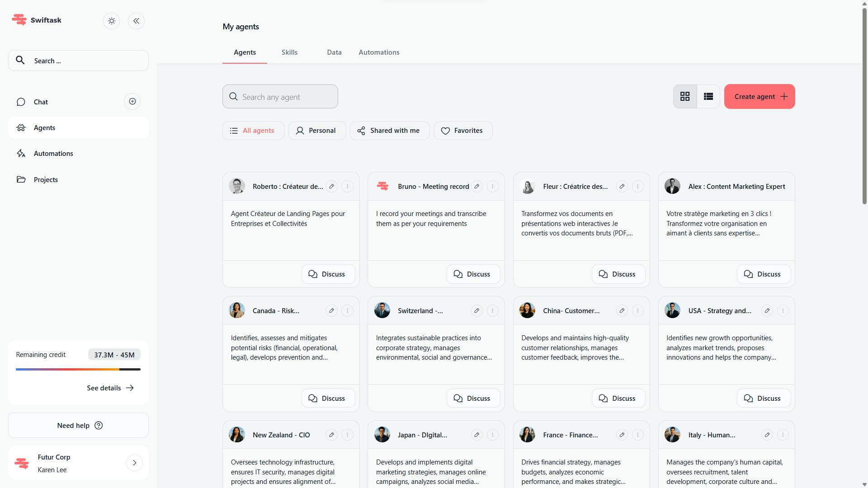Focus the Search any agent field
Image resolution: width=868 pixels, height=488 pixels.
click(280, 97)
